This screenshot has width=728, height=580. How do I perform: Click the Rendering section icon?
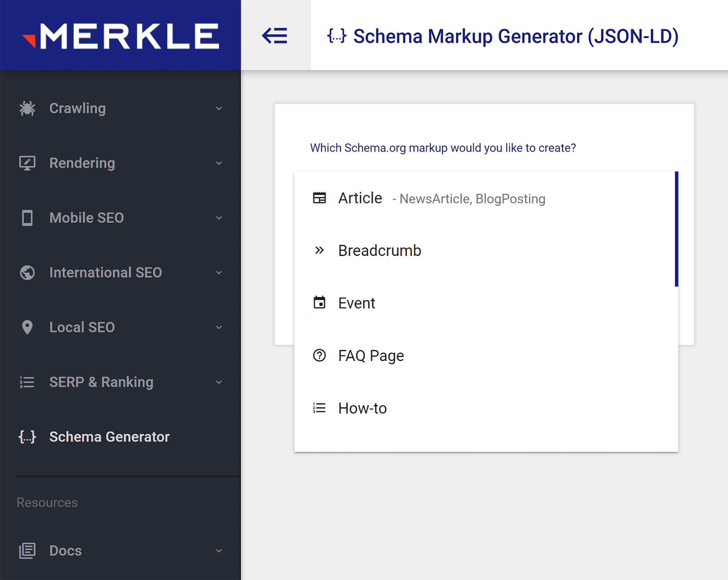(27, 163)
